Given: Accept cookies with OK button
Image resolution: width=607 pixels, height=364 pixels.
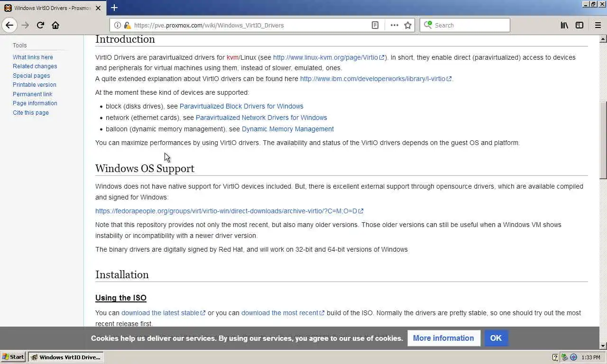Looking at the screenshot, I should coord(496,338).
